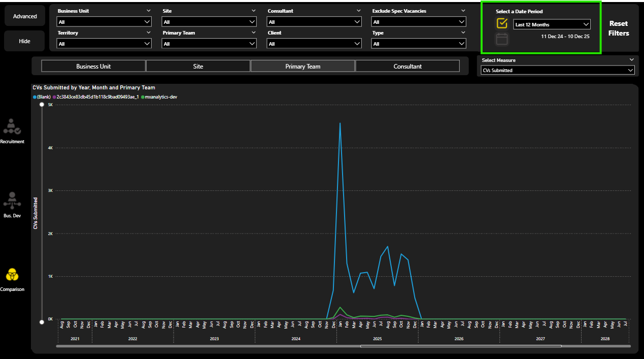
Task: Click the Site slicer header chevron
Action: (x=253, y=11)
